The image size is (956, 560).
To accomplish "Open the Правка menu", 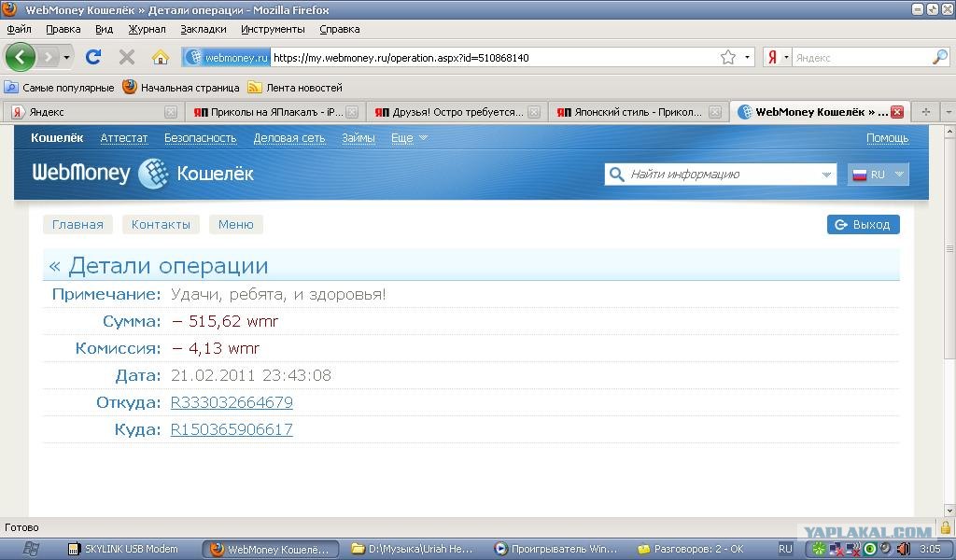I will (x=63, y=29).
